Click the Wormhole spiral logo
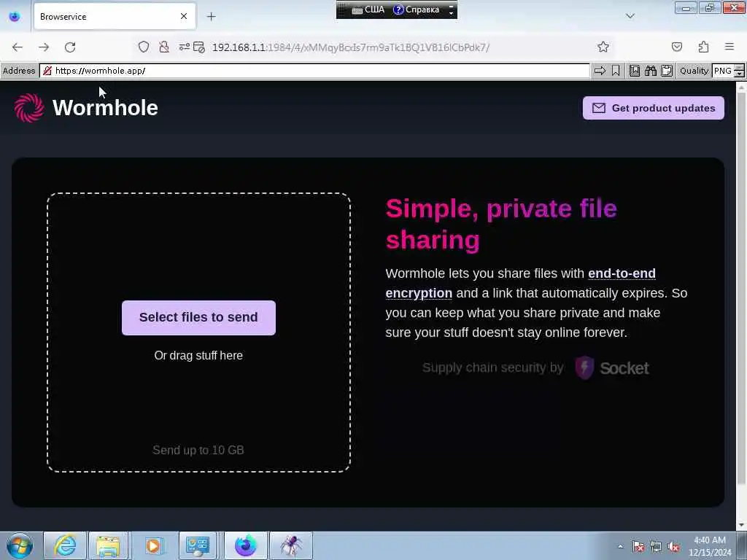 [x=29, y=108]
